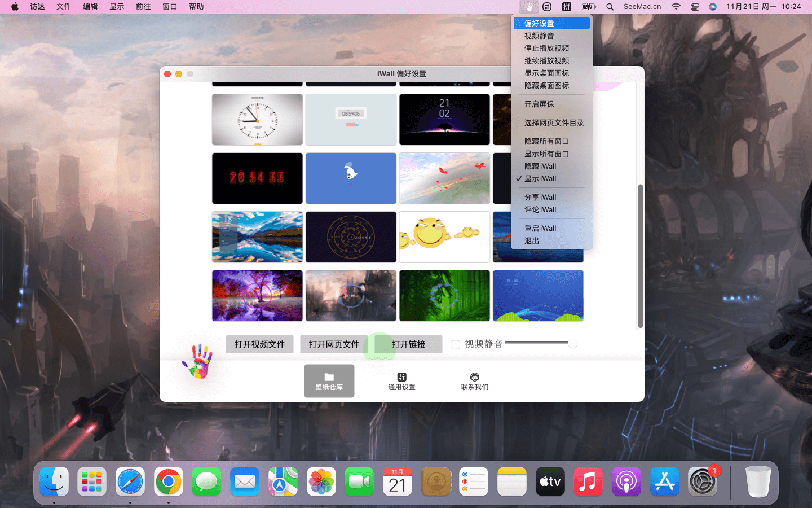Choose 重启iWall from the menu
812x508 pixels.
tap(540, 228)
